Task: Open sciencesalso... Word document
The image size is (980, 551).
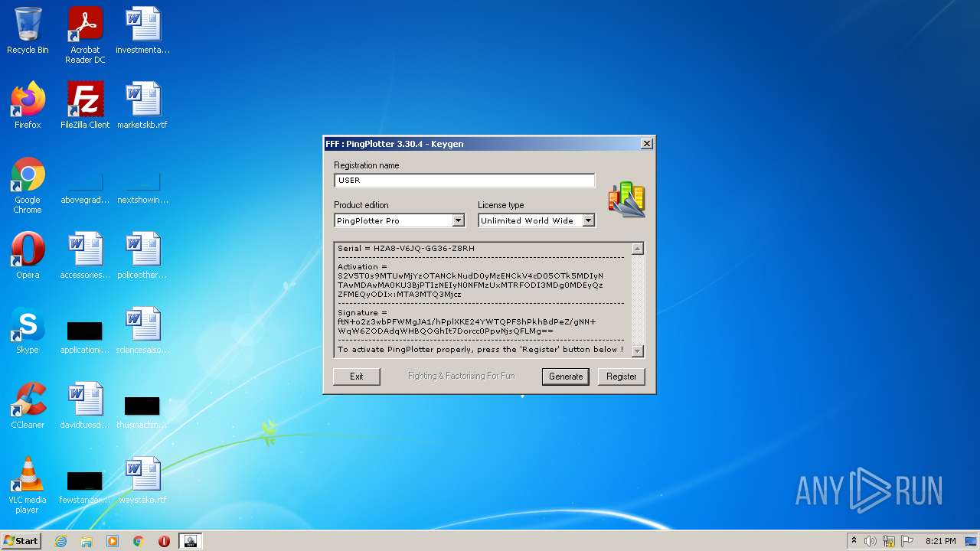Action: click(142, 331)
